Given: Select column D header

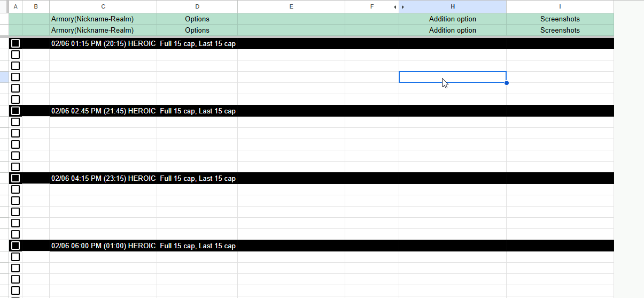Looking at the screenshot, I should pyautogui.click(x=197, y=6).
